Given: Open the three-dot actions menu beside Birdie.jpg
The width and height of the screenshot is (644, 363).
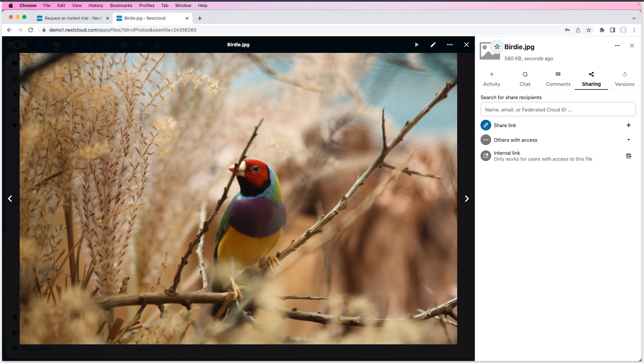Looking at the screenshot, I should pyautogui.click(x=617, y=46).
